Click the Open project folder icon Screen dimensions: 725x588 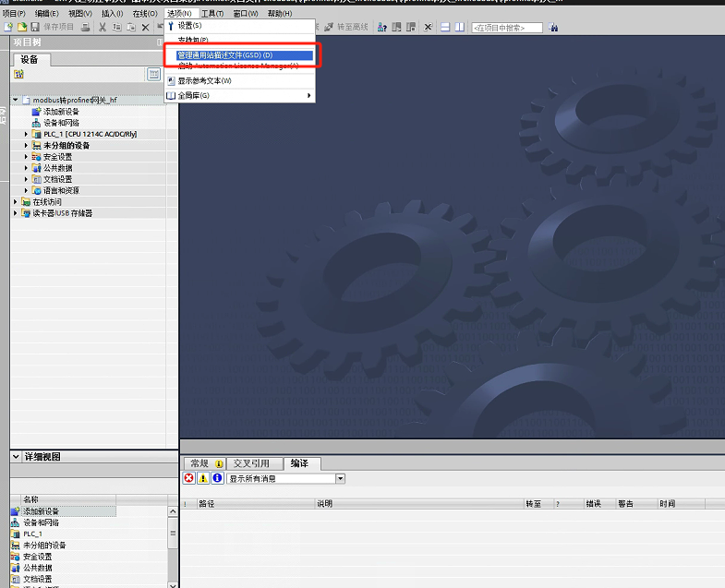pyautogui.click(x=21, y=28)
